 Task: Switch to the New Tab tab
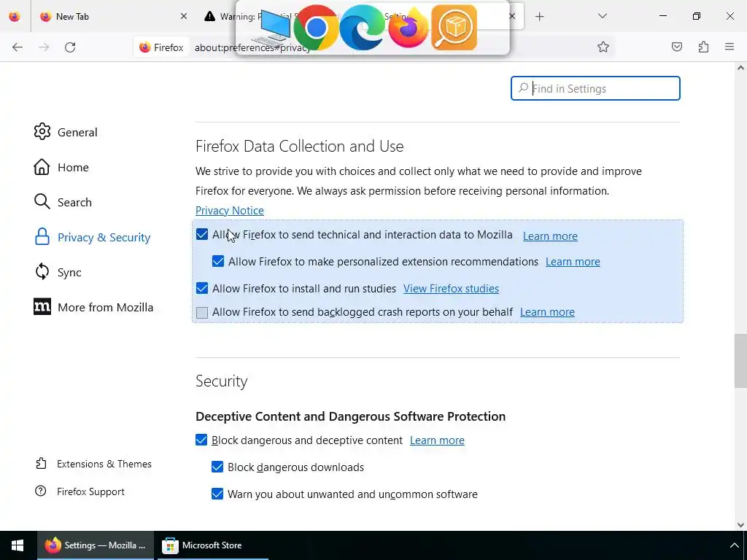coord(109,16)
